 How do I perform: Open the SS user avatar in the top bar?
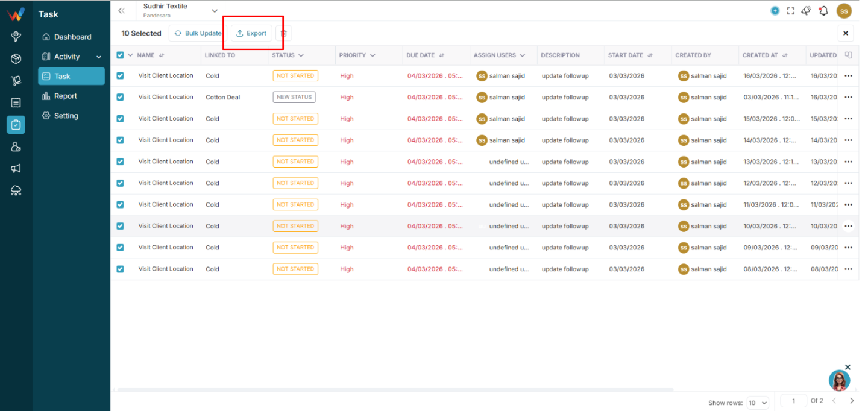[844, 11]
